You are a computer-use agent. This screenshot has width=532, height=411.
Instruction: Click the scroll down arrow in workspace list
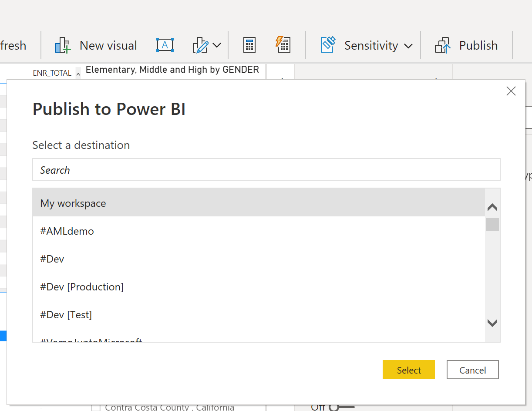click(x=492, y=323)
